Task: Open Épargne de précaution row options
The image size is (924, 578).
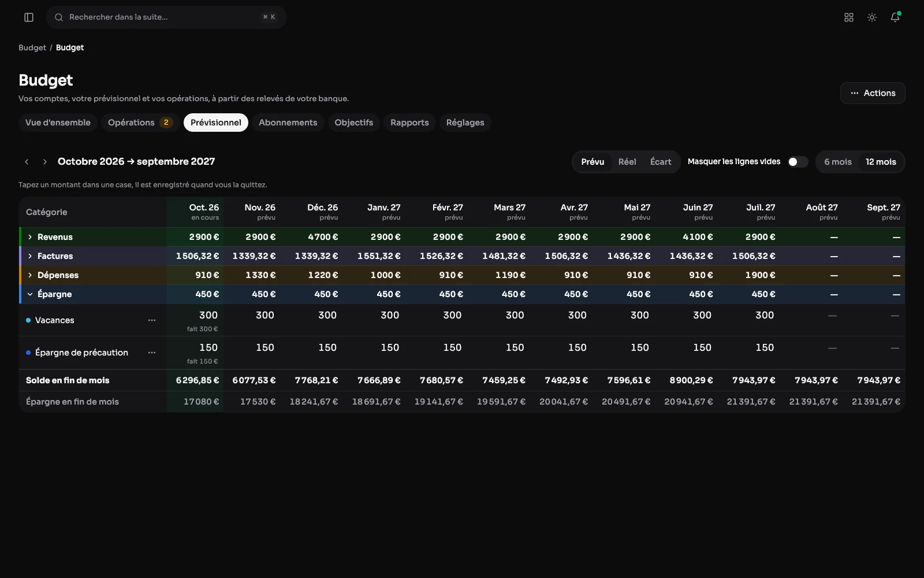Action: (152, 353)
